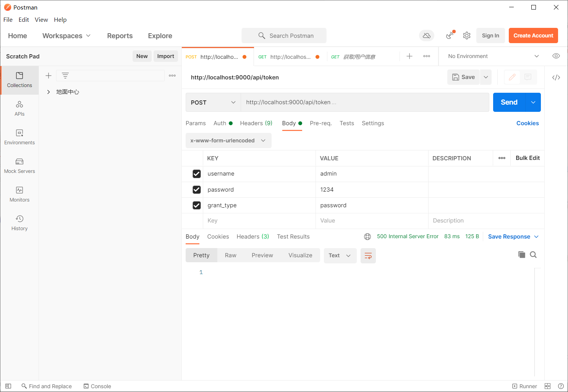Viewport: 568px width, 392px height.
Task: Open the Monitors sidebar panel
Action: click(x=19, y=195)
